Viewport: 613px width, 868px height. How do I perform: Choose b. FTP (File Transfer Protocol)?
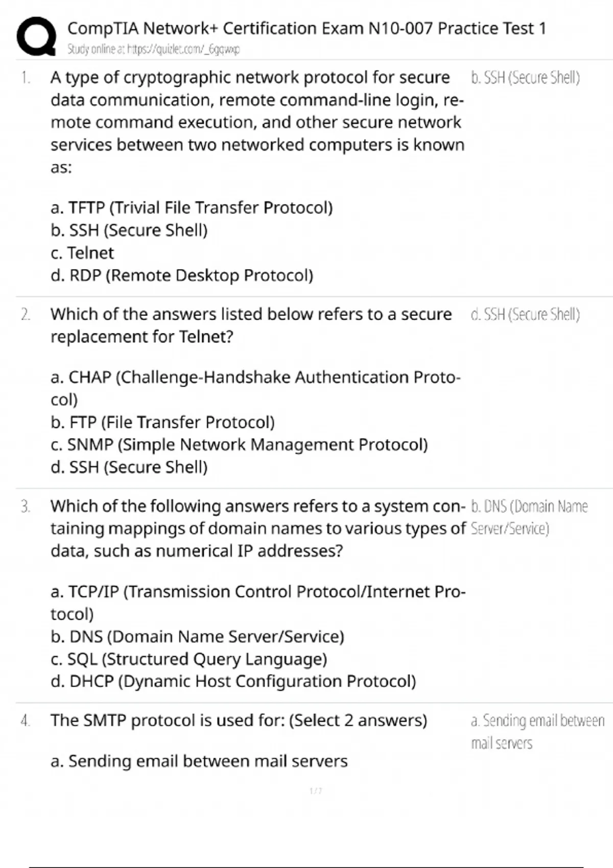pyautogui.click(x=162, y=422)
